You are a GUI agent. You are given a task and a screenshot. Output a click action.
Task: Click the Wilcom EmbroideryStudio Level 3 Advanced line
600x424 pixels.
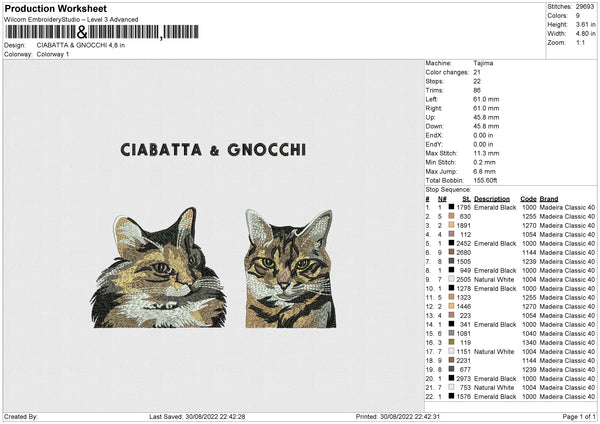pos(71,20)
